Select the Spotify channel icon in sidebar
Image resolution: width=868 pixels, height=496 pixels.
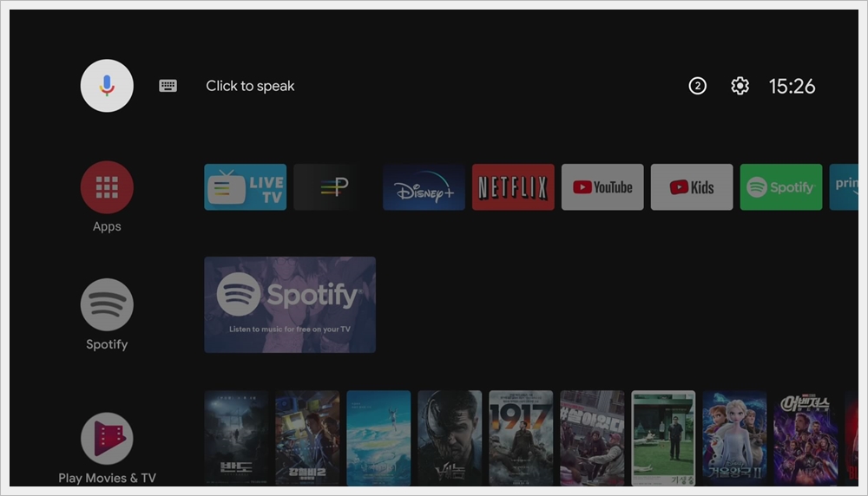107,304
